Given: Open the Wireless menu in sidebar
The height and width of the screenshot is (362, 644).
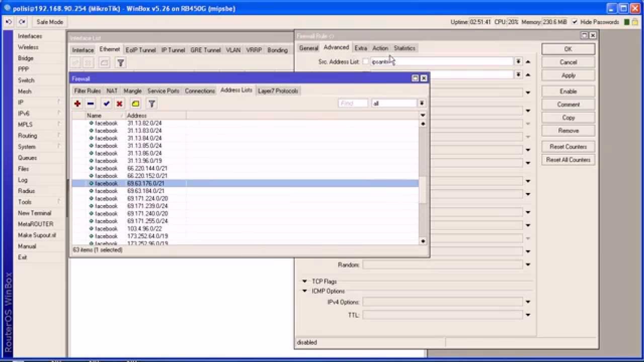Looking at the screenshot, I should click(28, 47).
